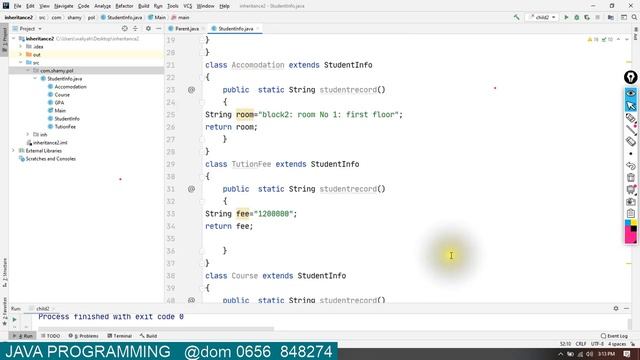Collapse all icon in Project panel header
Image resolution: width=640 pixels, height=360 pixels.
pyautogui.click(x=135, y=29)
